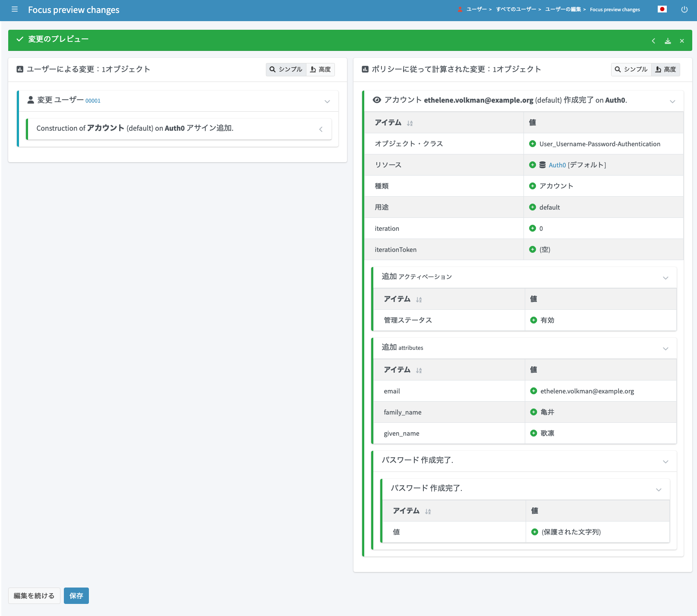Click the リソース row label
Image resolution: width=697 pixels, height=616 pixels.
pos(388,165)
